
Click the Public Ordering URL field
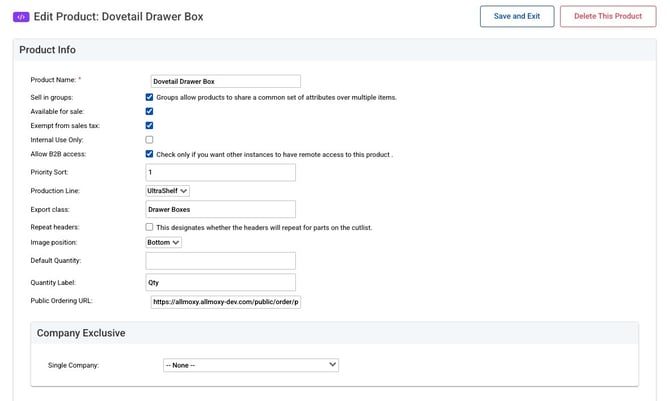(x=225, y=301)
